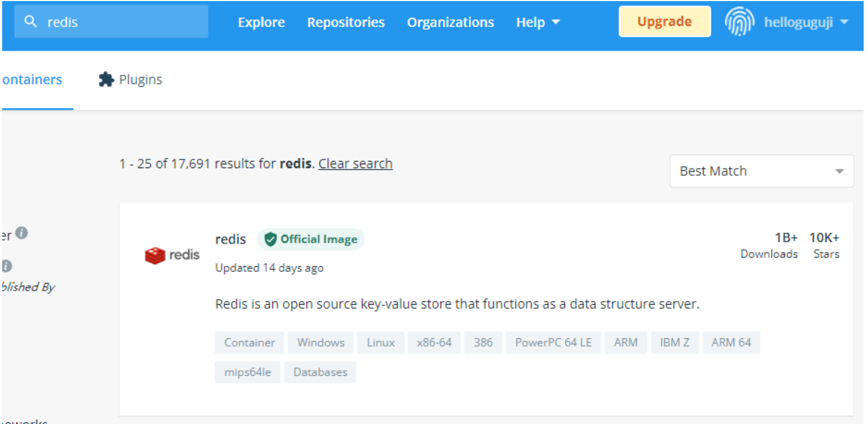
Task: Click the Clear search link
Action: click(x=355, y=164)
